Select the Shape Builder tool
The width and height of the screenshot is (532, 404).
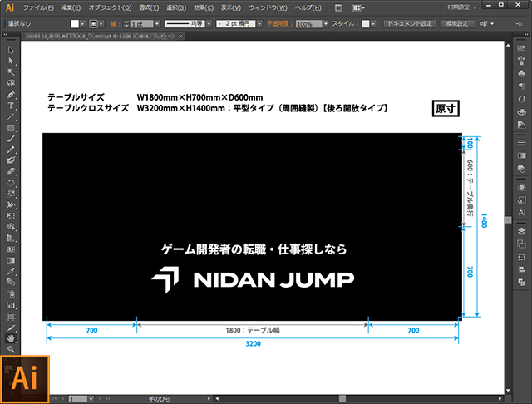tap(11, 227)
